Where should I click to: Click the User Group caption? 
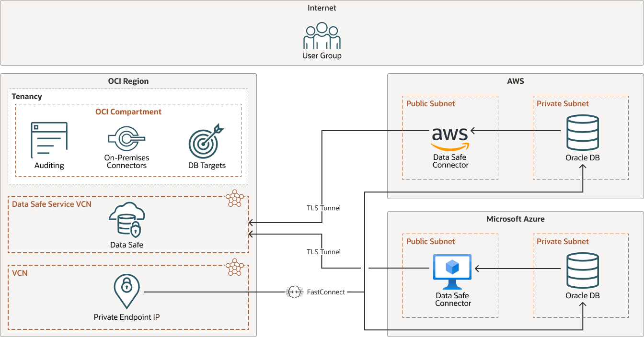click(x=322, y=56)
